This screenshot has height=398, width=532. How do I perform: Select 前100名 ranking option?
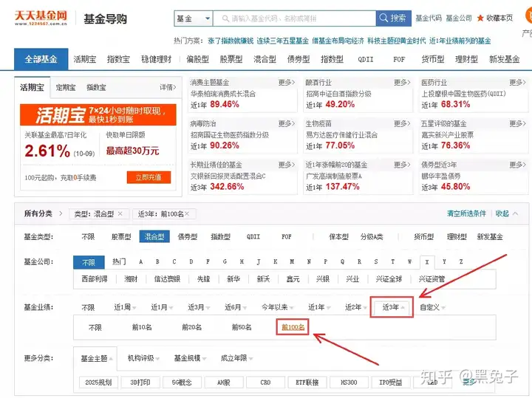click(x=293, y=327)
